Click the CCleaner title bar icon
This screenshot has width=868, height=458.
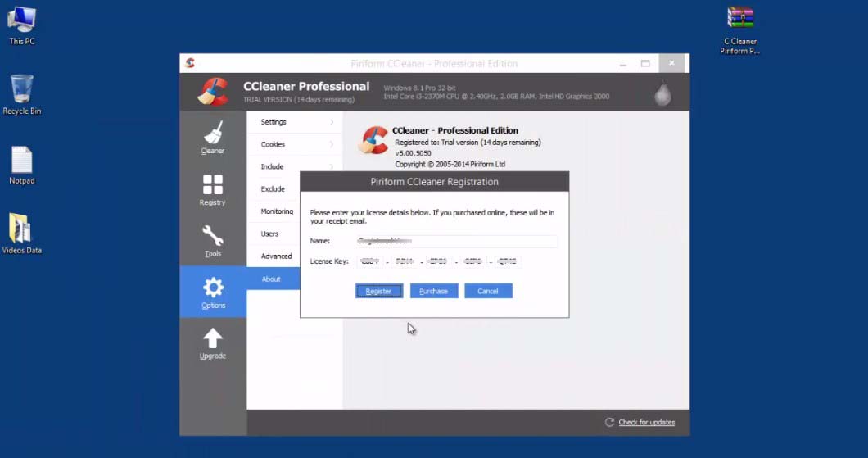(x=191, y=63)
